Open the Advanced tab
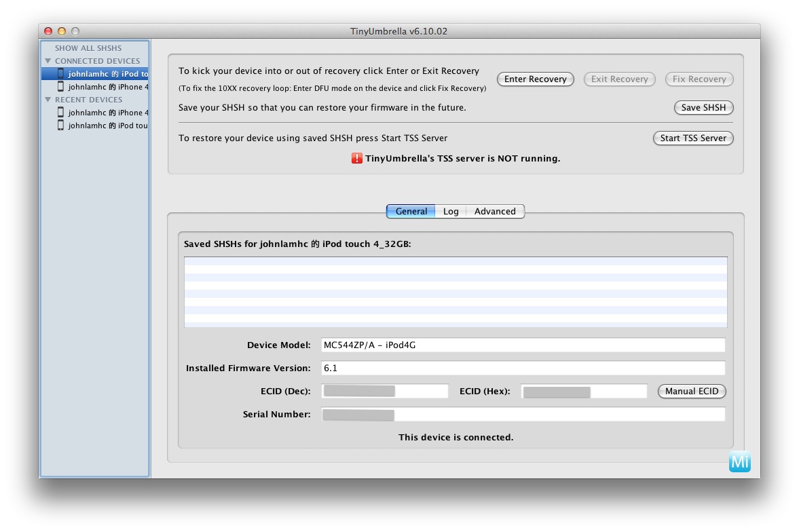The height and width of the screenshot is (532, 799). coord(495,212)
